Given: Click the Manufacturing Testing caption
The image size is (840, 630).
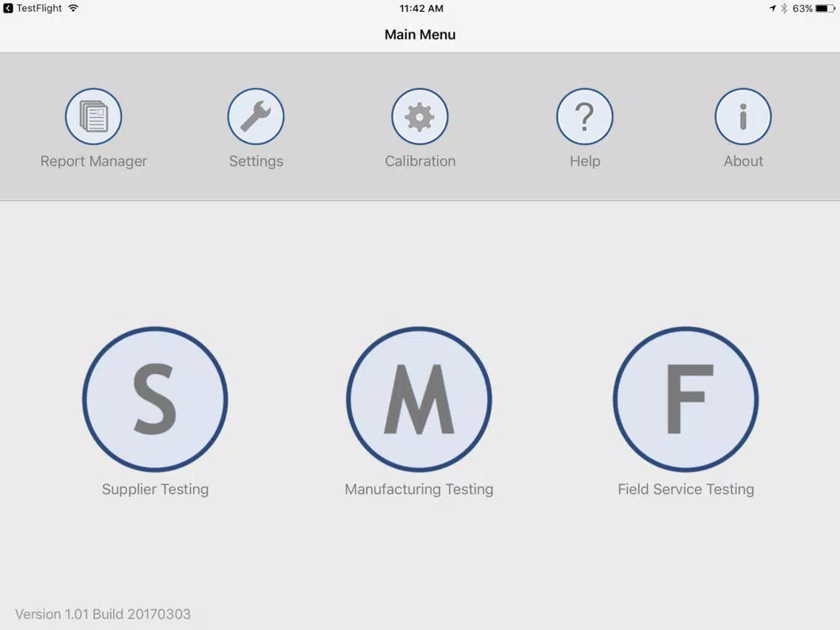Looking at the screenshot, I should click(419, 489).
